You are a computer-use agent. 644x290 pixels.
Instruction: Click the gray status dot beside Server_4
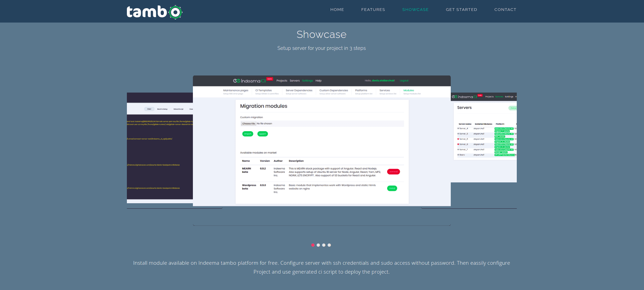458,129
